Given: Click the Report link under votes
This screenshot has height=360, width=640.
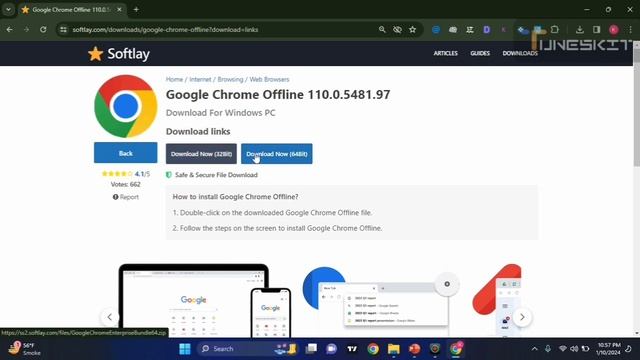Looking at the screenshot, I should click(126, 197).
